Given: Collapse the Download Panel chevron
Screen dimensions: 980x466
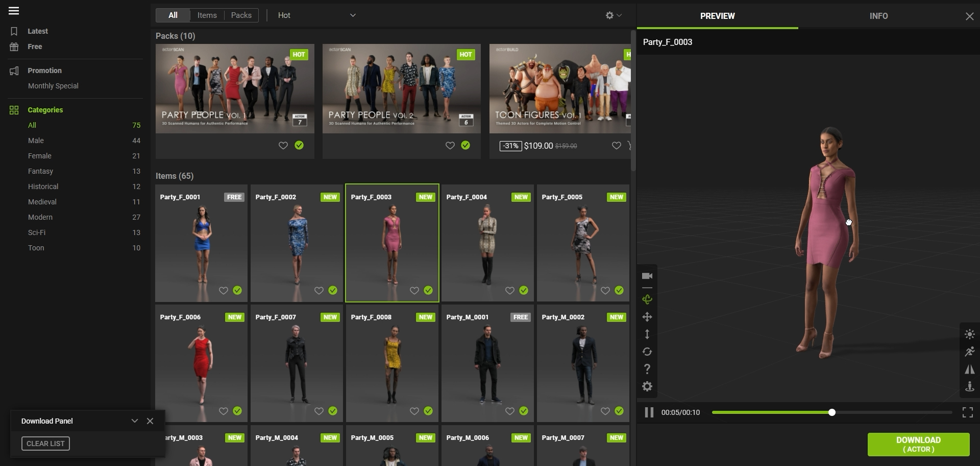Looking at the screenshot, I should click(135, 421).
